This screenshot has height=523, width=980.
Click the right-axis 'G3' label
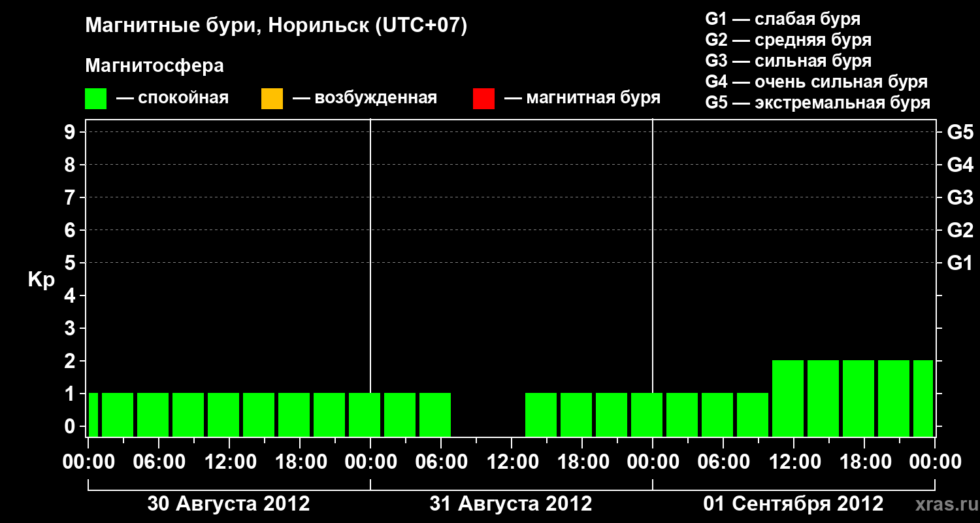(x=960, y=197)
